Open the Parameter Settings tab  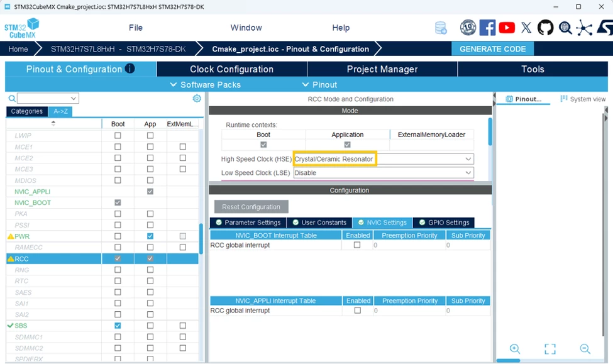[x=248, y=223]
